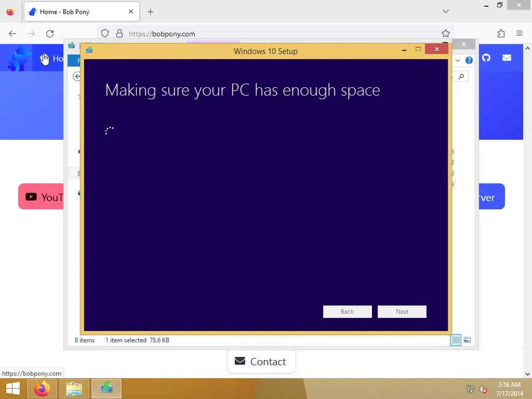
Task: Expand File Explorer ribbon chevron
Action: point(457,60)
